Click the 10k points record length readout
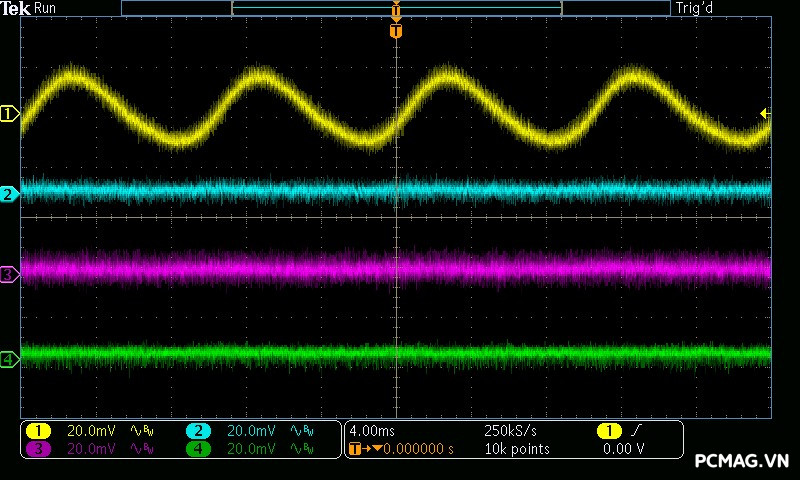 (x=516, y=449)
